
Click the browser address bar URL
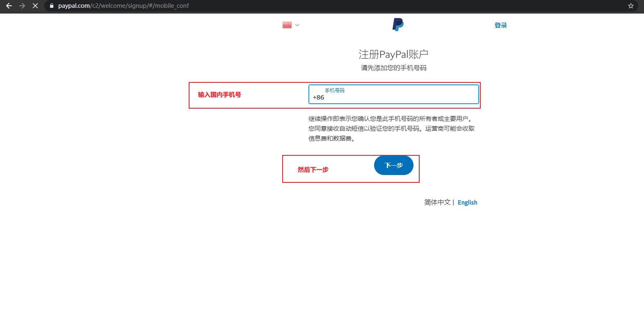tap(123, 6)
